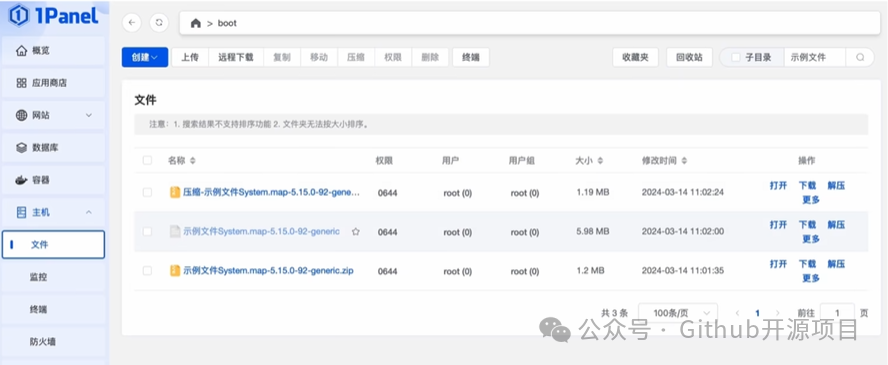Go to the previous page with the left pagination arrow

coord(737,313)
